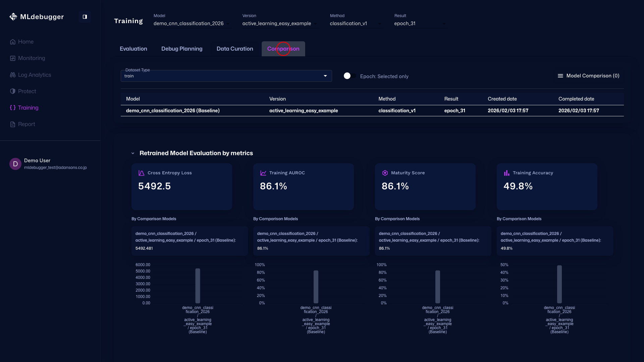This screenshot has height=362, width=644.
Task: Select the Monitoring sidebar icon
Action: tap(12, 58)
